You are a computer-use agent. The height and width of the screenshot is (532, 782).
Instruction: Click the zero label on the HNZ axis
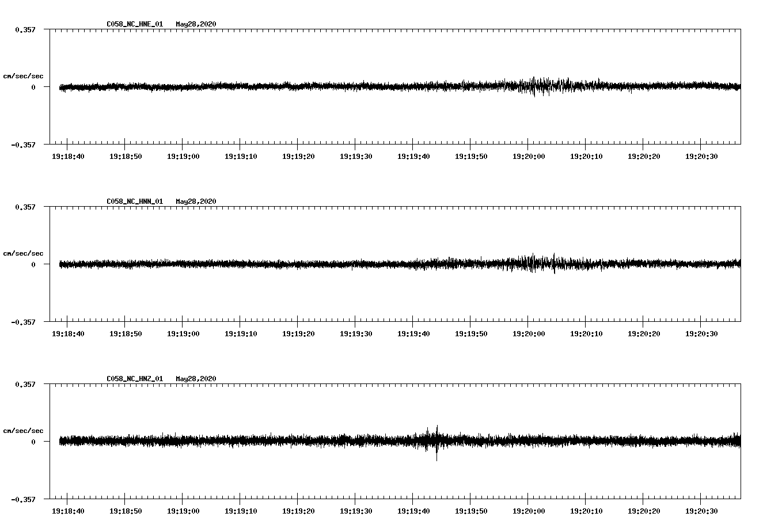33,442
